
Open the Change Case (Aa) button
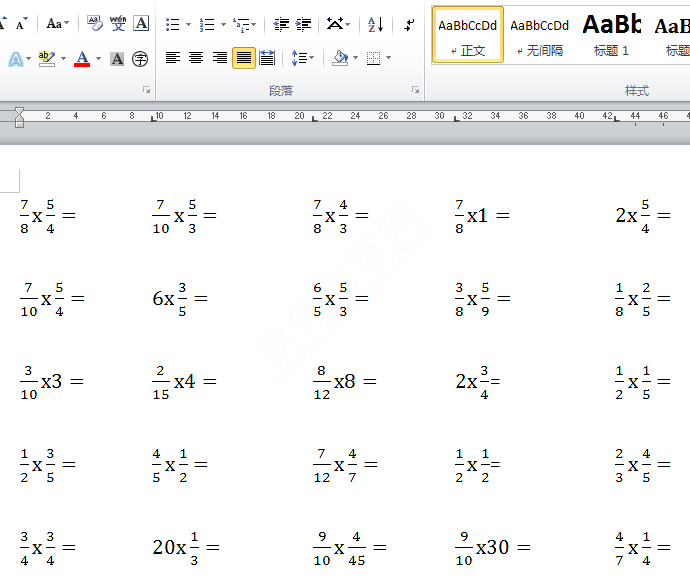(x=54, y=23)
